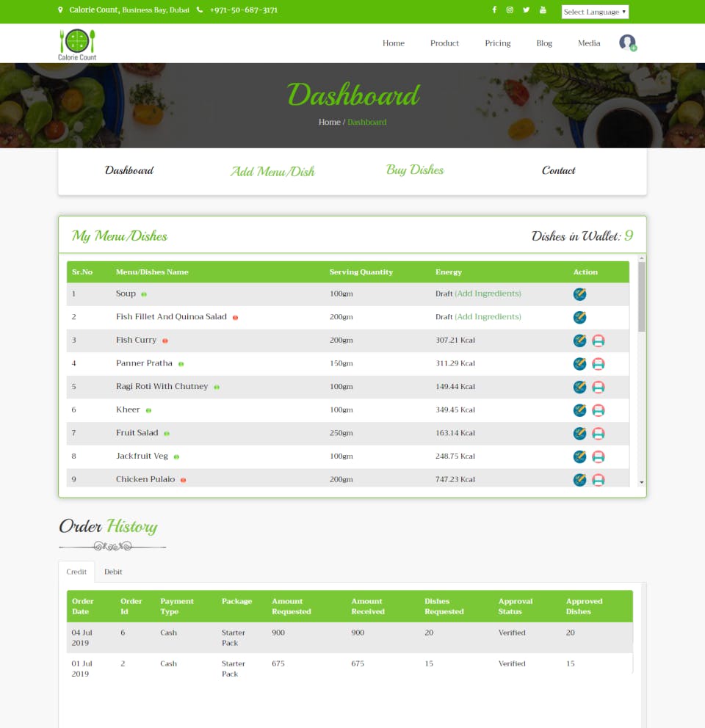The width and height of the screenshot is (705, 728).
Task: Edit Ragi Roti With Chutney dish
Action: pos(579,387)
